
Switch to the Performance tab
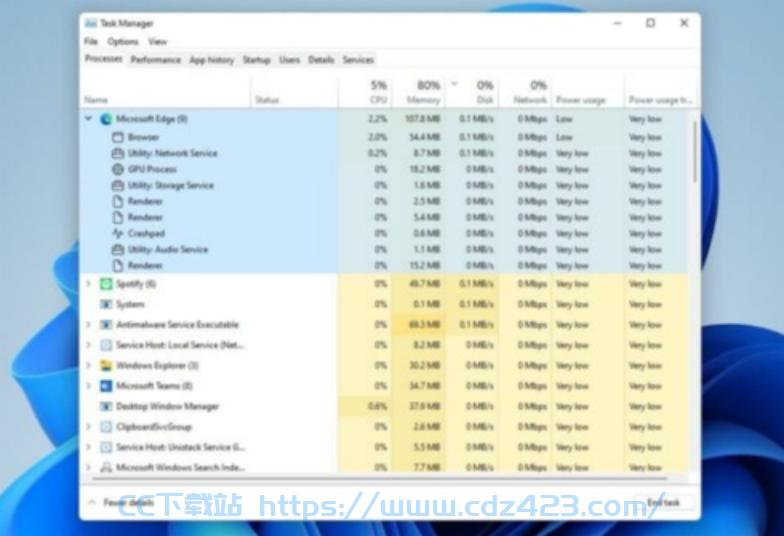point(156,60)
